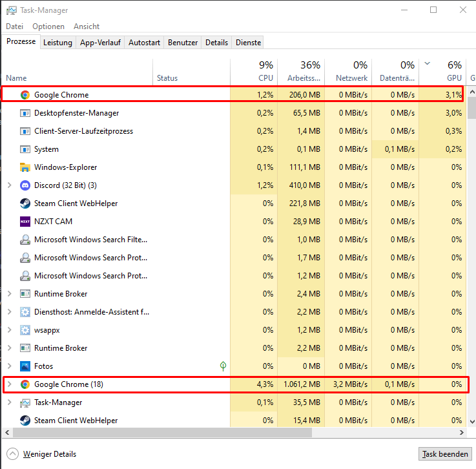The height and width of the screenshot is (469, 476).
Task: Click the NZXT CAM icon
Action: pos(25,222)
